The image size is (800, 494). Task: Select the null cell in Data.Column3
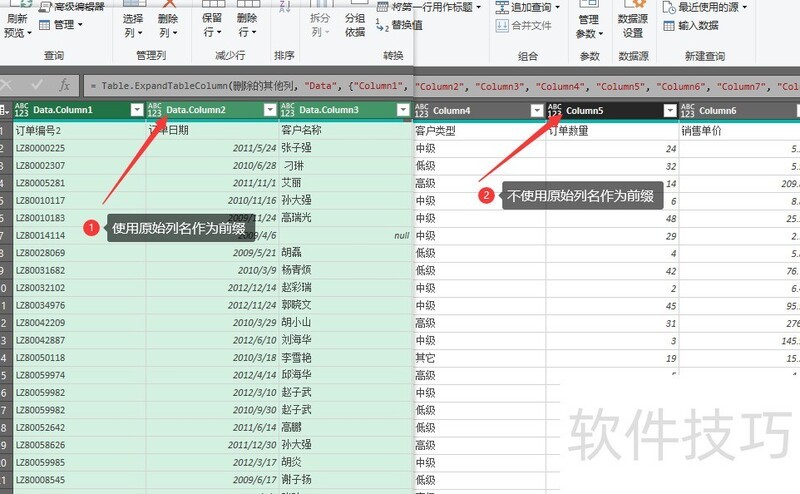point(345,235)
